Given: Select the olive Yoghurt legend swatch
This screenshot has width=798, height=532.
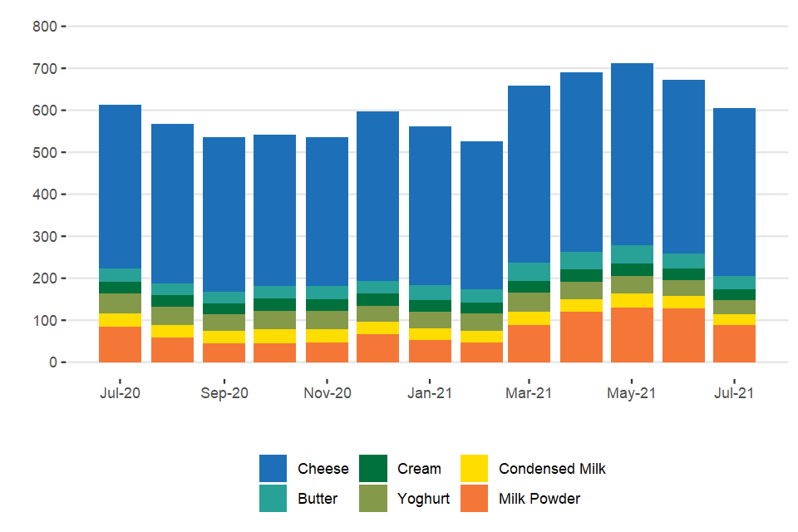Looking at the screenshot, I should pos(373,499).
